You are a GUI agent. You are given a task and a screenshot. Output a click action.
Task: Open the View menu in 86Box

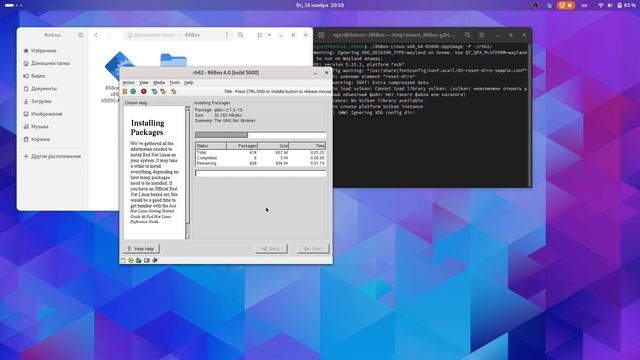click(144, 82)
